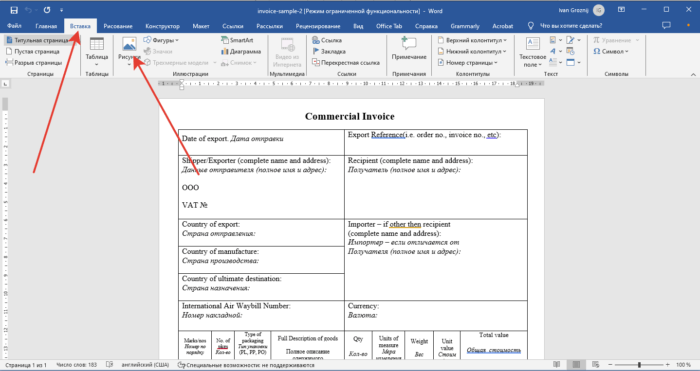Collapse the ribbon with the chevron
Viewport: 700px width, 371px height.
click(x=693, y=74)
